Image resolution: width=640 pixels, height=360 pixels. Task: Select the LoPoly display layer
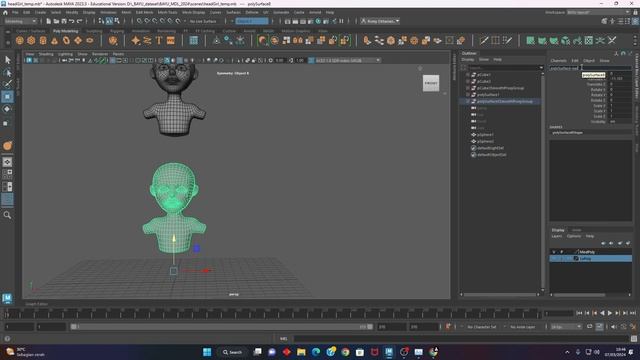click(x=591, y=258)
